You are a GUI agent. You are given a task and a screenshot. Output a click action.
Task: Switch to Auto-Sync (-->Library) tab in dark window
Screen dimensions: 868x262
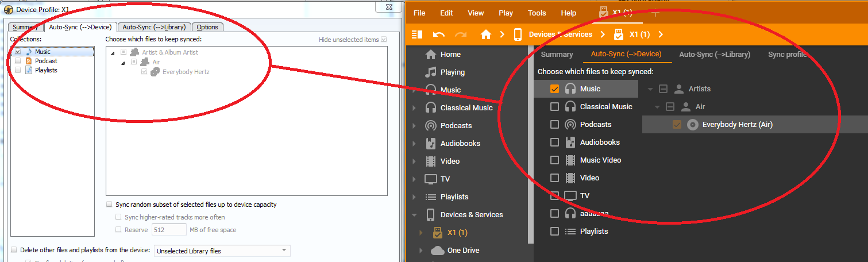point(715,55)
